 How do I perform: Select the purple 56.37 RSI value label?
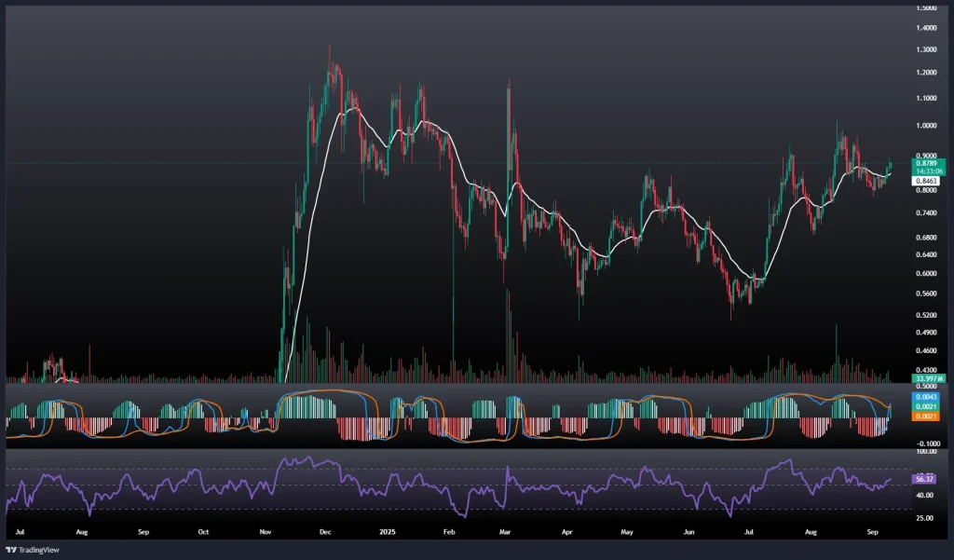[920, 478]
